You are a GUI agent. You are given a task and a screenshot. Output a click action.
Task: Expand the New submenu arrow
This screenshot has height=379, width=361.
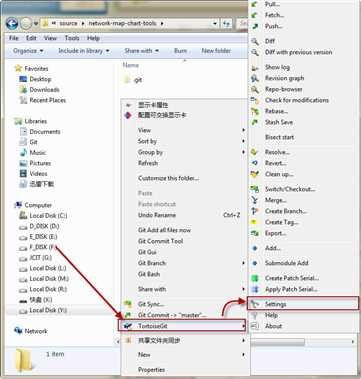244,355
